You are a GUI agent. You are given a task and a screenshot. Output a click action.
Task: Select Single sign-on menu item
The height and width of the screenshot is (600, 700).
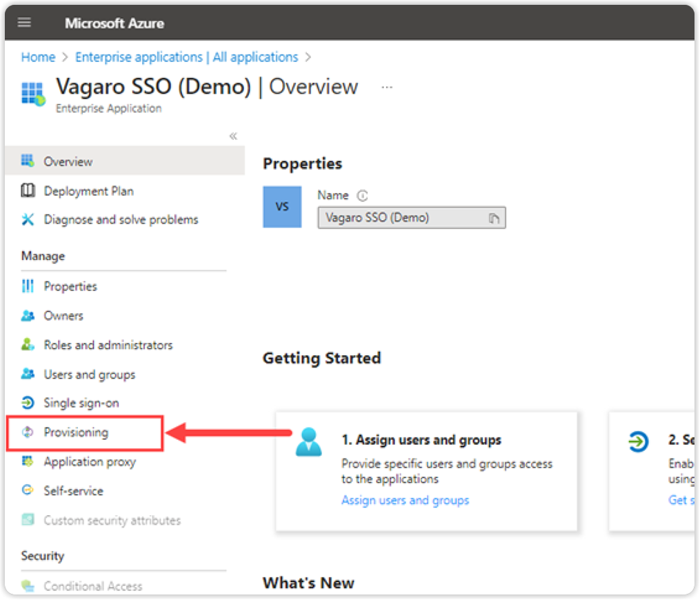coord(81,403)
